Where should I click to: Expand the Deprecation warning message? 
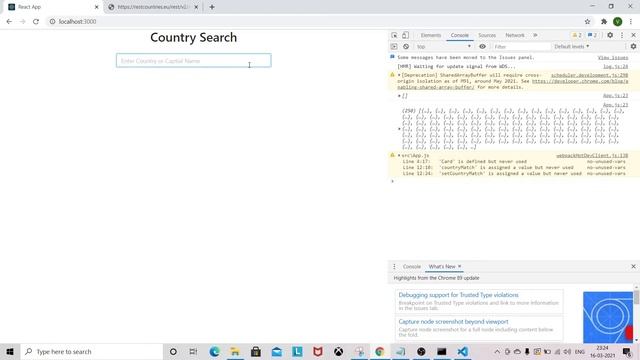(x=399, y=75)
